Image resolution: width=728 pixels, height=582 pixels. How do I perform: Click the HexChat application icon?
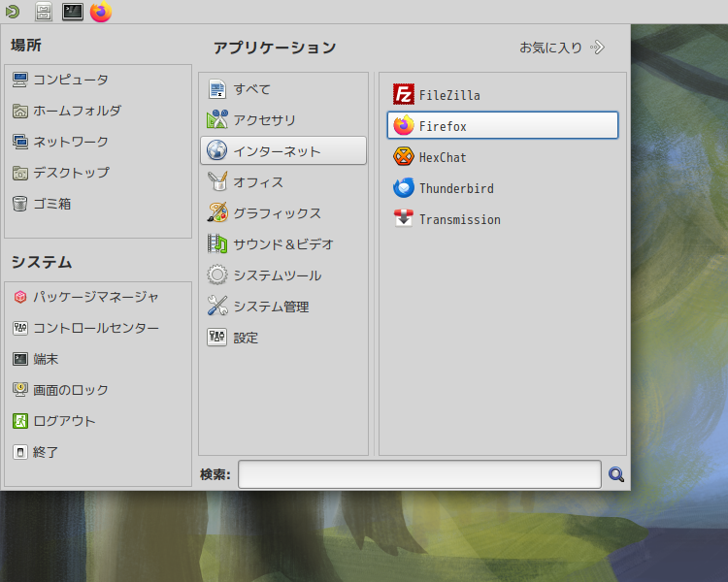click(404, 157)
